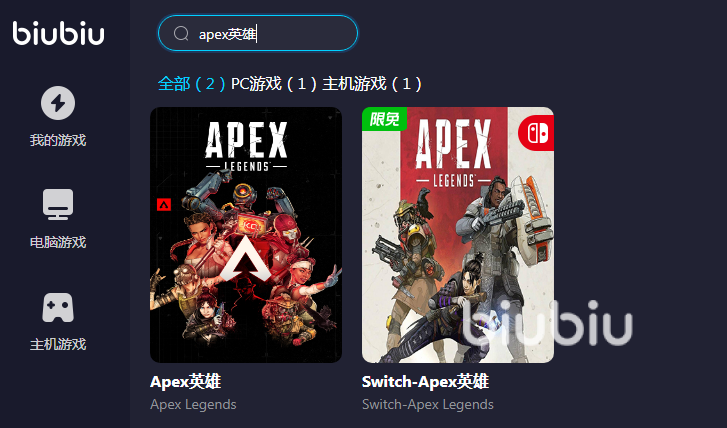Click the Apex Legends subtitle
This screenshot has height=428, width=727.
point(193,405)
